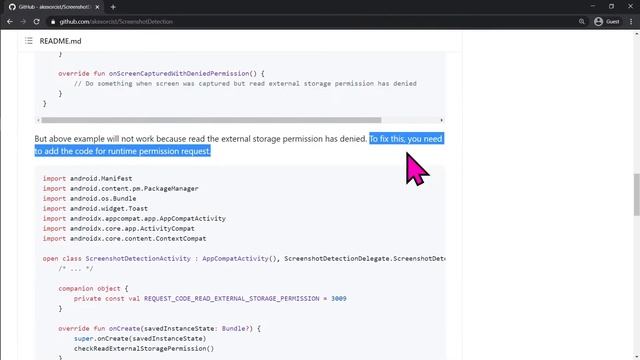The image size is (640, 360).
Task: Open a new browser tab
Action: 113,7
